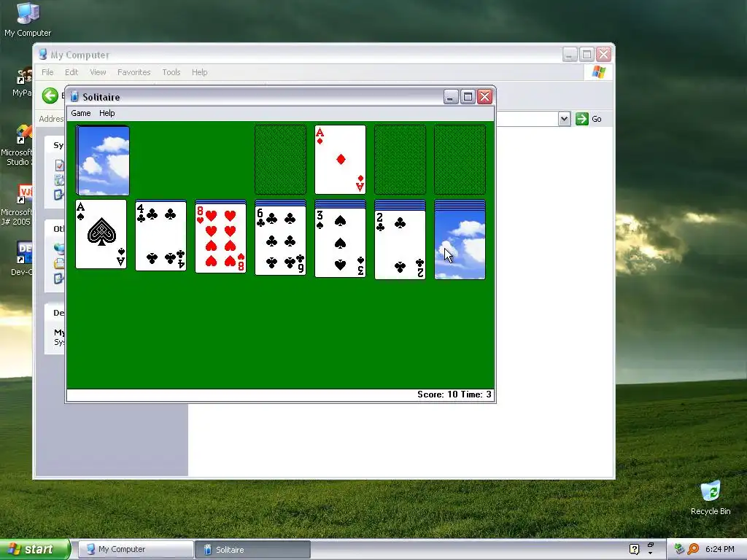
Task: Select the 4 of Clubs card
Action: point(160,236)
